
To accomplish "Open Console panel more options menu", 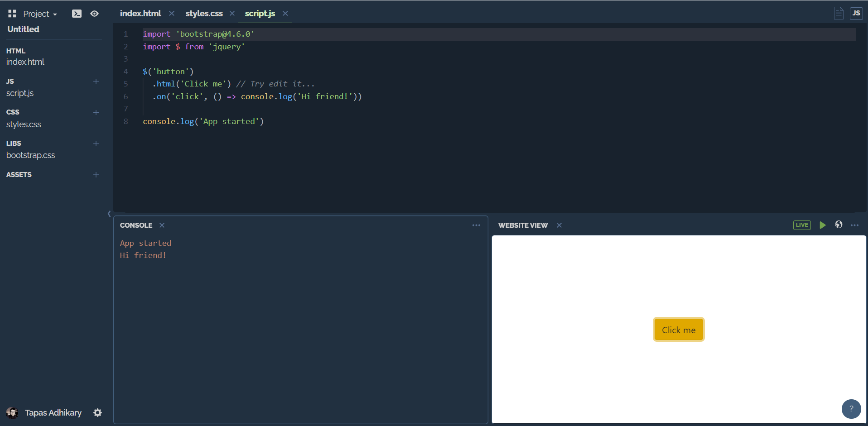I will coord(476,225).
